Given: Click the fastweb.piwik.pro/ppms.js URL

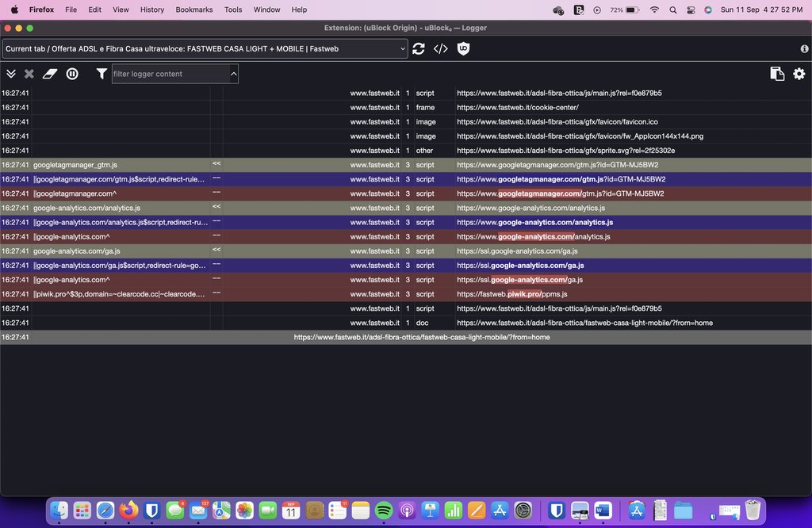Looking at the screenshot, I should pyautogui.click(x=511, y=294).
